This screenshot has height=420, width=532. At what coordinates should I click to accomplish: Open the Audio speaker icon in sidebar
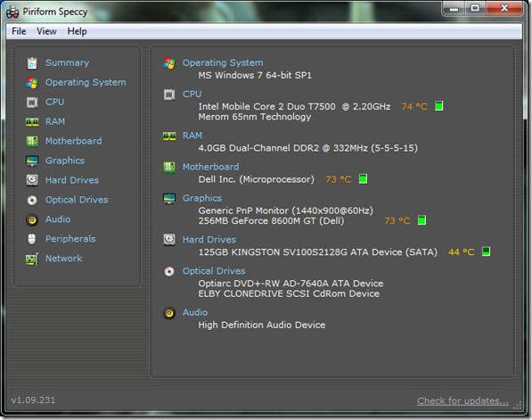32,219
